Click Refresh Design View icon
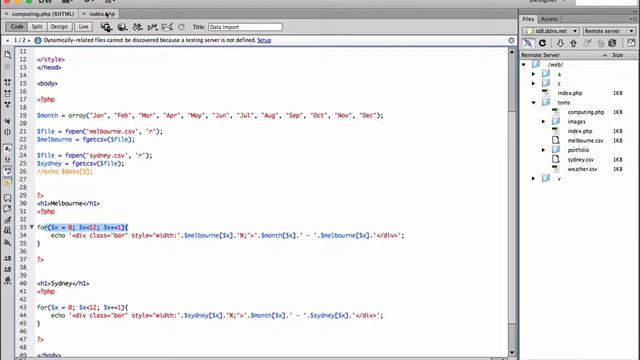This screenshot has height=360, width=640. pos(181,27)
